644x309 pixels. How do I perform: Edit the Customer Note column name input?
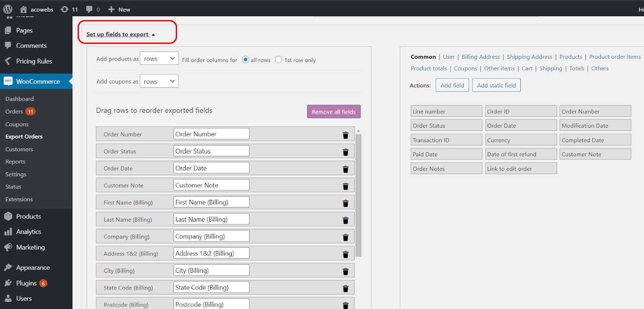pyautogui.click(x=211, y=185)
